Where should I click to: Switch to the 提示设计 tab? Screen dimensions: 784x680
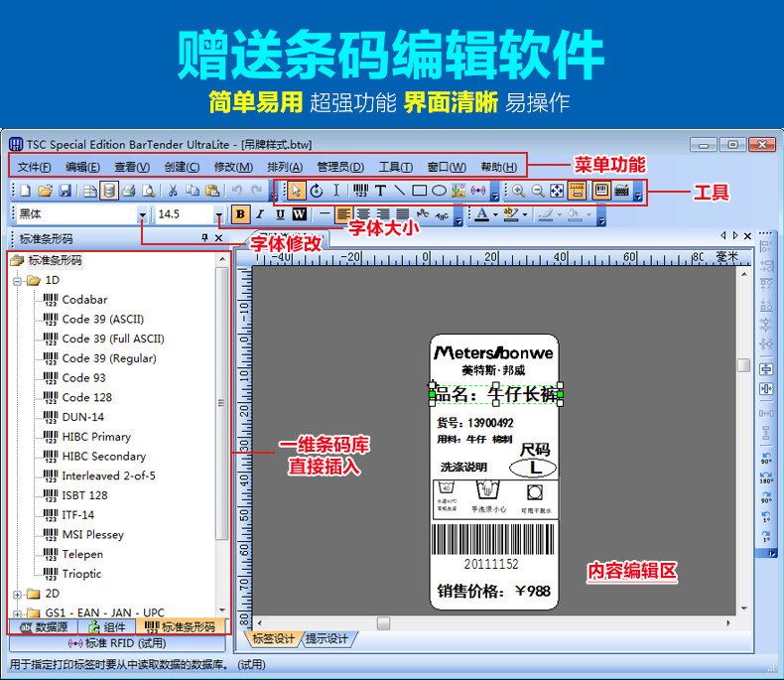point(327,639)
